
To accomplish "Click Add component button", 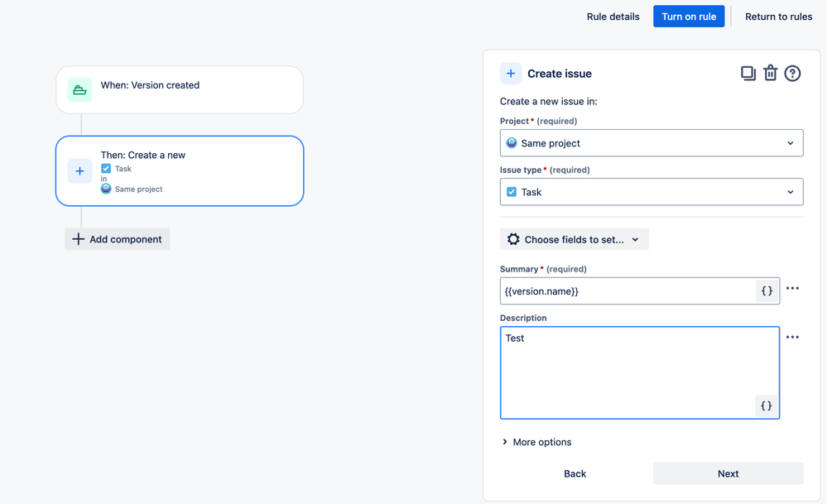I will pos(117,239).
